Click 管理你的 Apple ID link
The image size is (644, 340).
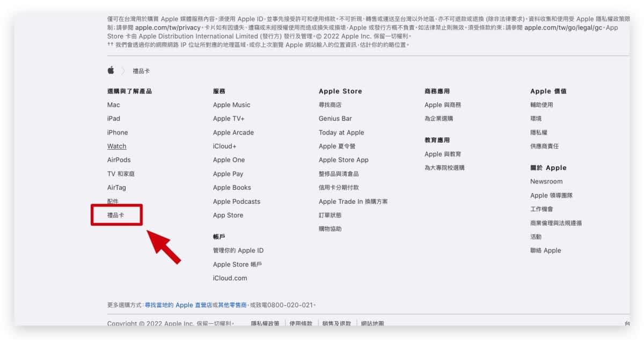[x=238, y=250]
